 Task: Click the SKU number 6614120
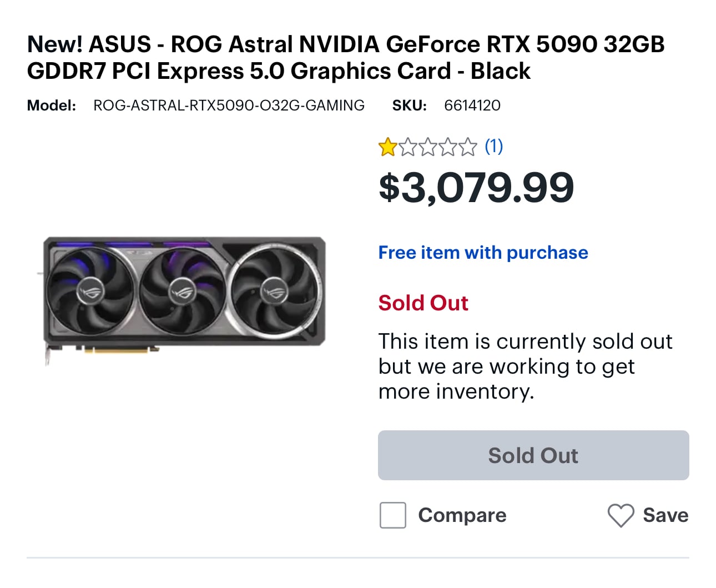(x=472, y=105)
